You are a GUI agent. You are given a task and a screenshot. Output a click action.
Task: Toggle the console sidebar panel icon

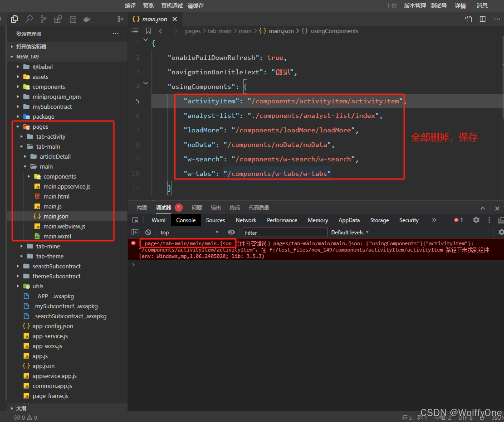[135, 232]
